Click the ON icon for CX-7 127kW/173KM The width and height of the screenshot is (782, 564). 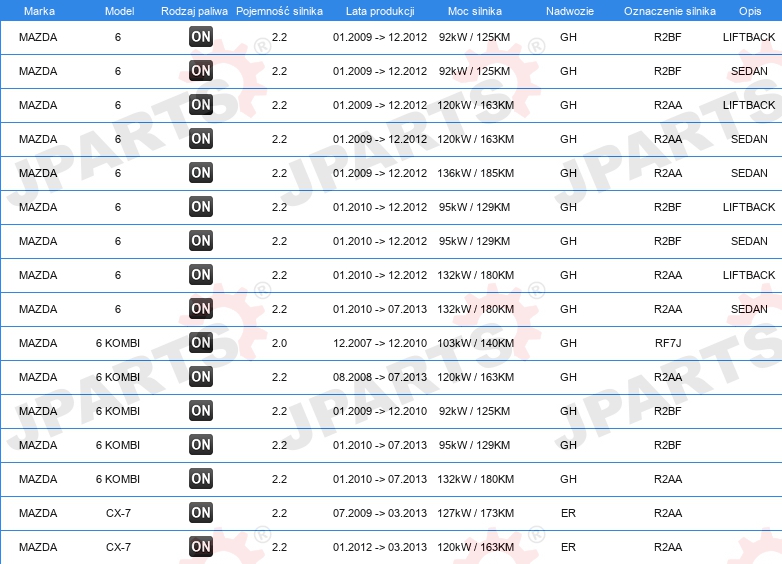click(x=201, y=513)
